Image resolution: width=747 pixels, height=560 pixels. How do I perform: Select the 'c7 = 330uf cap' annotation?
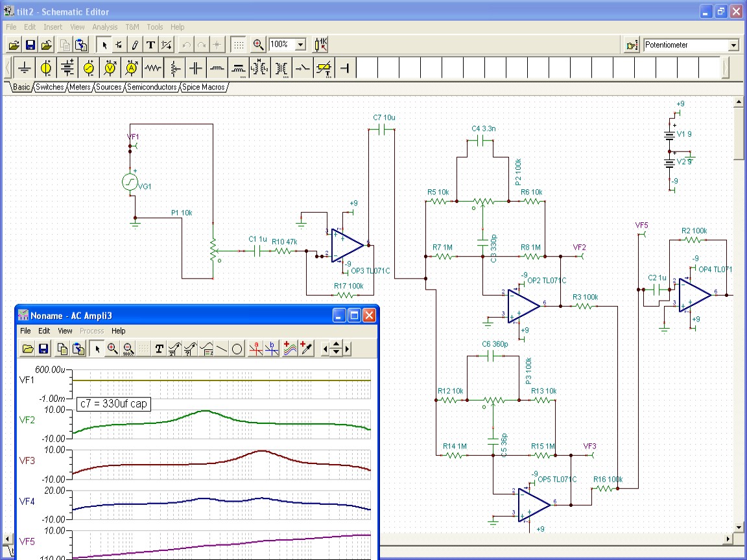(114, 404)
